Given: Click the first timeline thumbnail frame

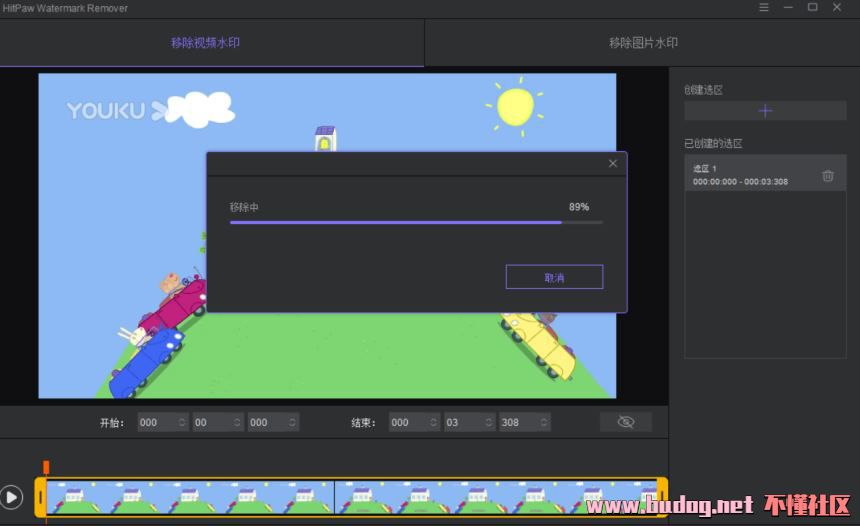Looking at the screenshot, I should (75, 497).
